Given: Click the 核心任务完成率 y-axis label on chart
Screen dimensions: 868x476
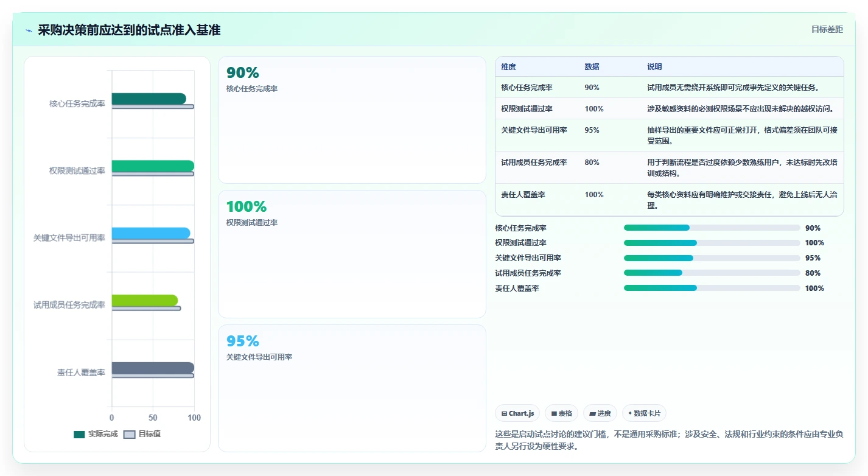Looking at the screenshot, I should tap(77, 104).
